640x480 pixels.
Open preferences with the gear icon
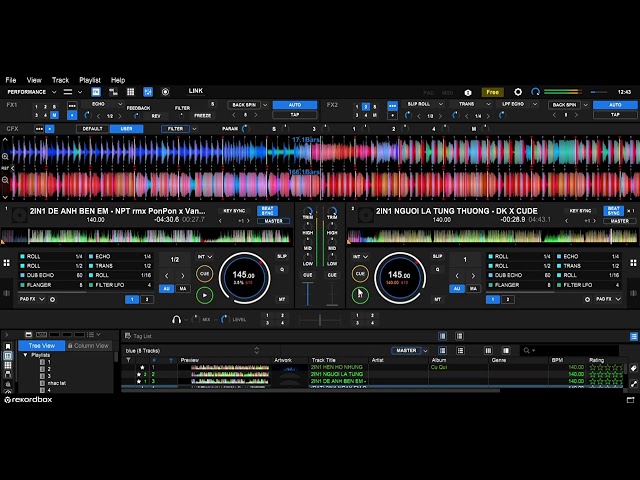click(x=518, y=92)
